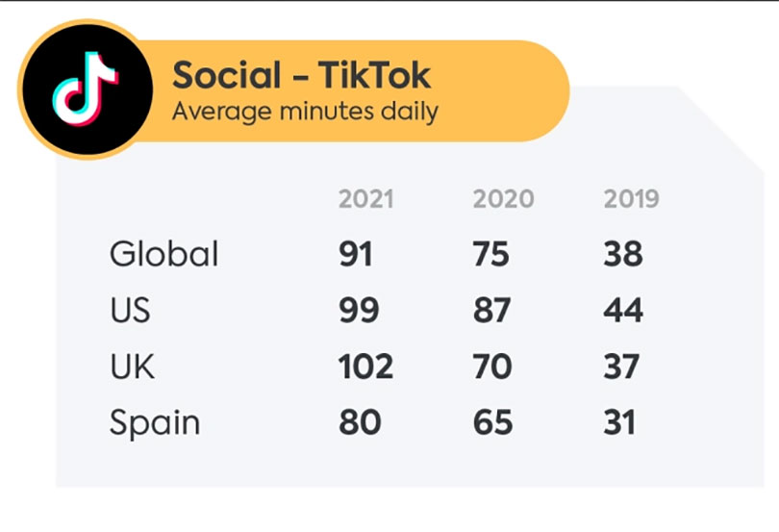
Task: Click the 'Social - TikTok' heading
Action: click(x=301, y=74)
